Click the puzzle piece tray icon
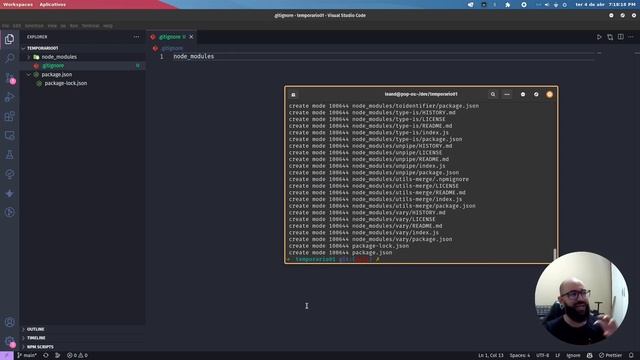The height and width of the screenshot is (360, 640). [507, 4]
